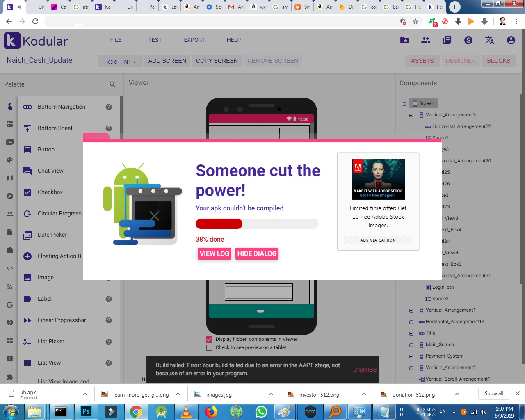
Task: Click help icon next to Bottom Navigation
Action: 109,107
